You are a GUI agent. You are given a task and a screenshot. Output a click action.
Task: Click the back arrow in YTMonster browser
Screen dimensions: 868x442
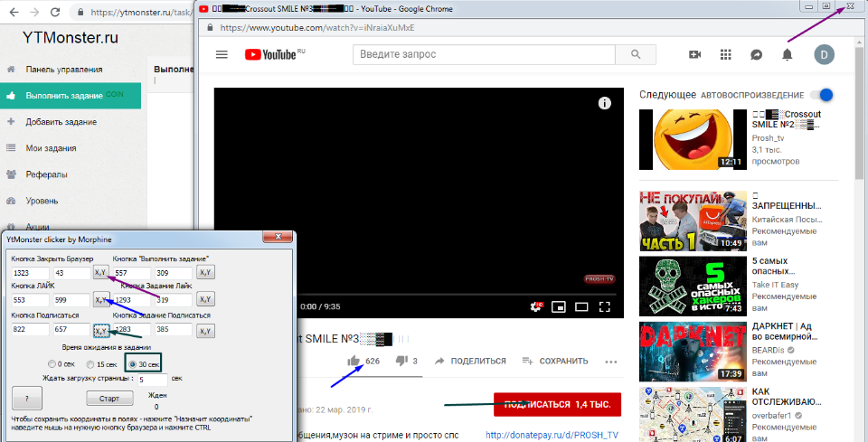pyautogui.click(x=14, y=12)
